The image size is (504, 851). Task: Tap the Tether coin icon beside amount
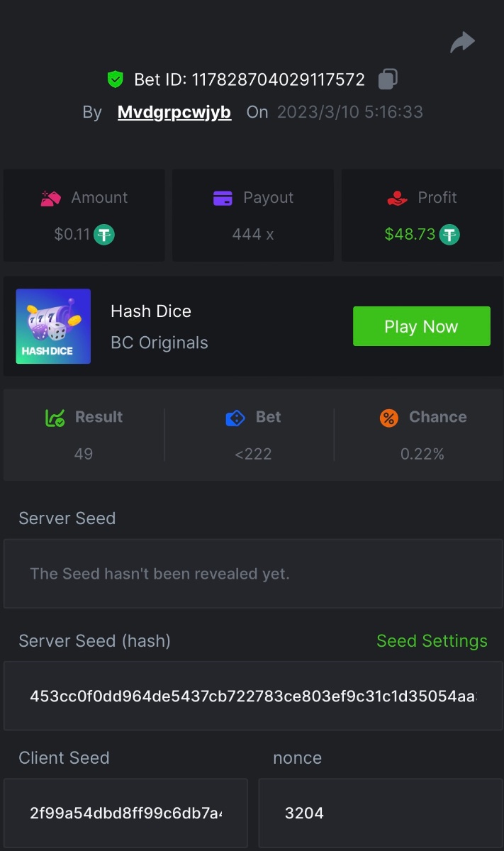pos(104,234)
